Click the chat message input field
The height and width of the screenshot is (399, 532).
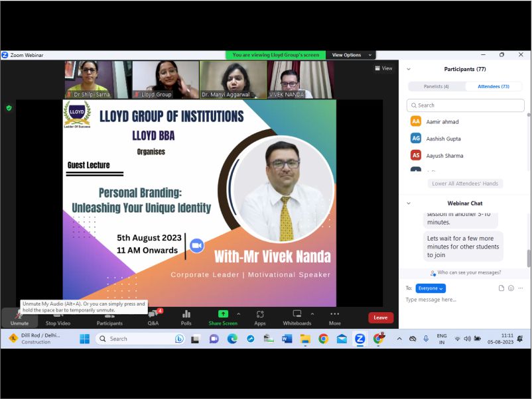tap(465, 300)
